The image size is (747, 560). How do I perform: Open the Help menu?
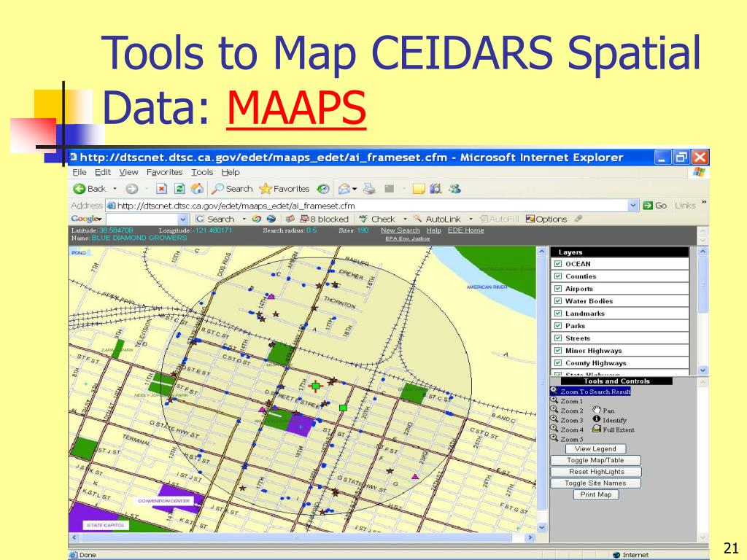(x=231, y=172)
